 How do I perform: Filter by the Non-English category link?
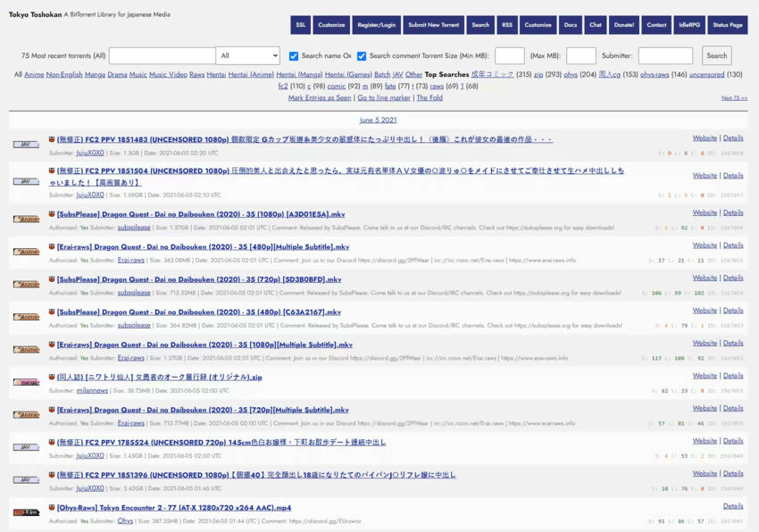[63, 75]
